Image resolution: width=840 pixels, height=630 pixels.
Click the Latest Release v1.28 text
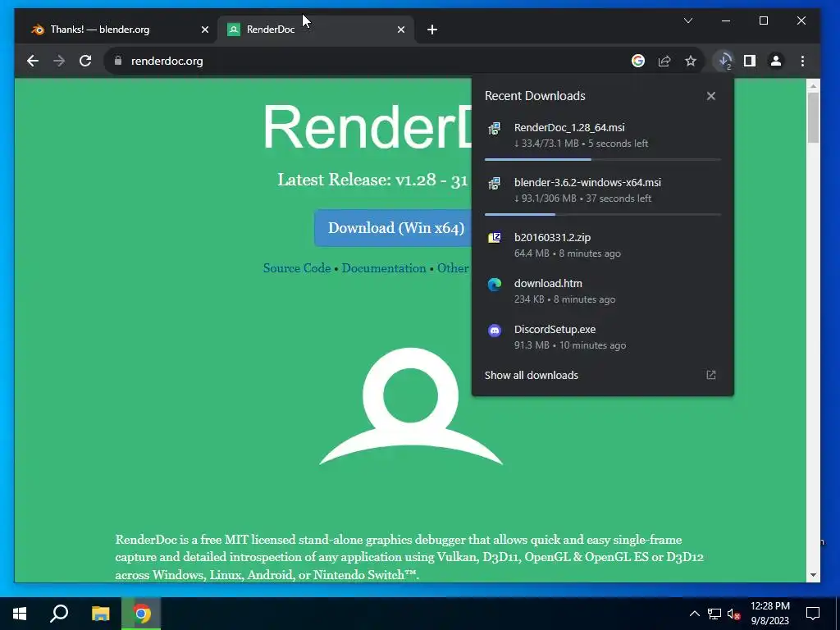point(373,180)
